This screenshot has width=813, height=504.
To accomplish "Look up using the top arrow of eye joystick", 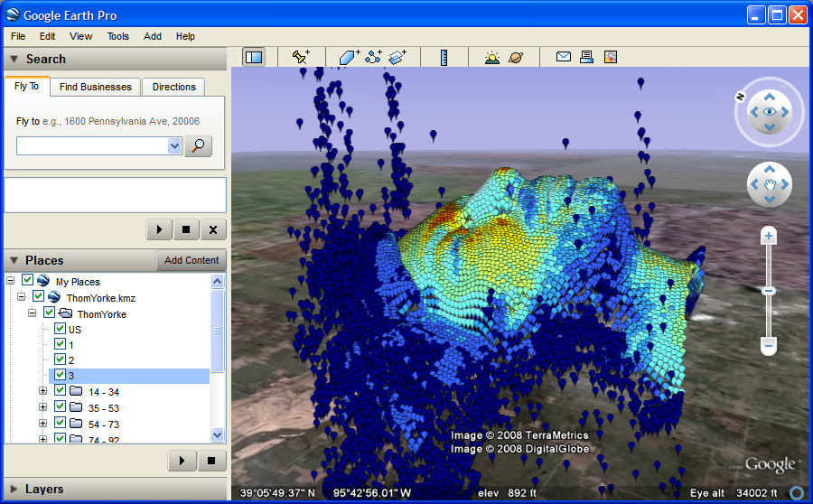I will tap(770, 97).
